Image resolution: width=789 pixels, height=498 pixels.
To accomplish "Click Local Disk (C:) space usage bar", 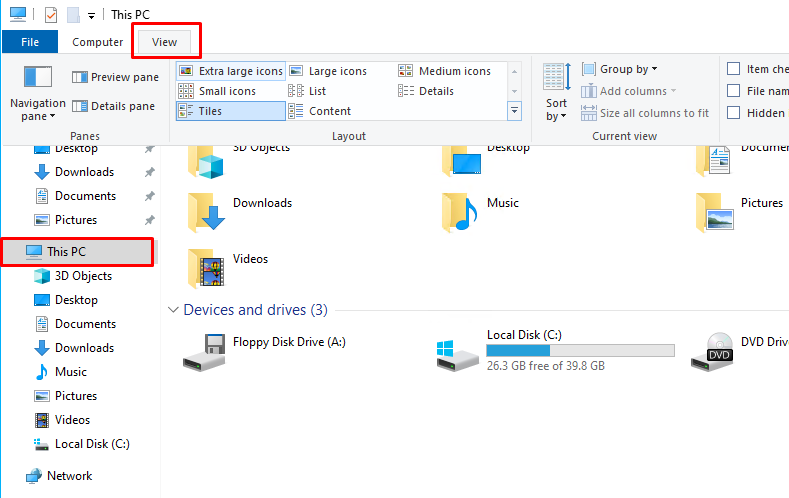I will [580, 350].
